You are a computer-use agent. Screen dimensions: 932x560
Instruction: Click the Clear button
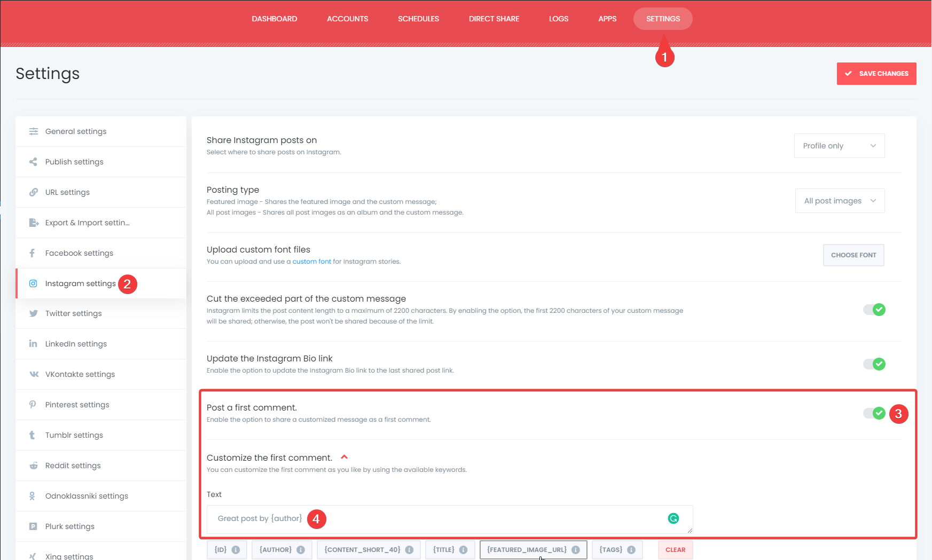click(x=676, y=550)
